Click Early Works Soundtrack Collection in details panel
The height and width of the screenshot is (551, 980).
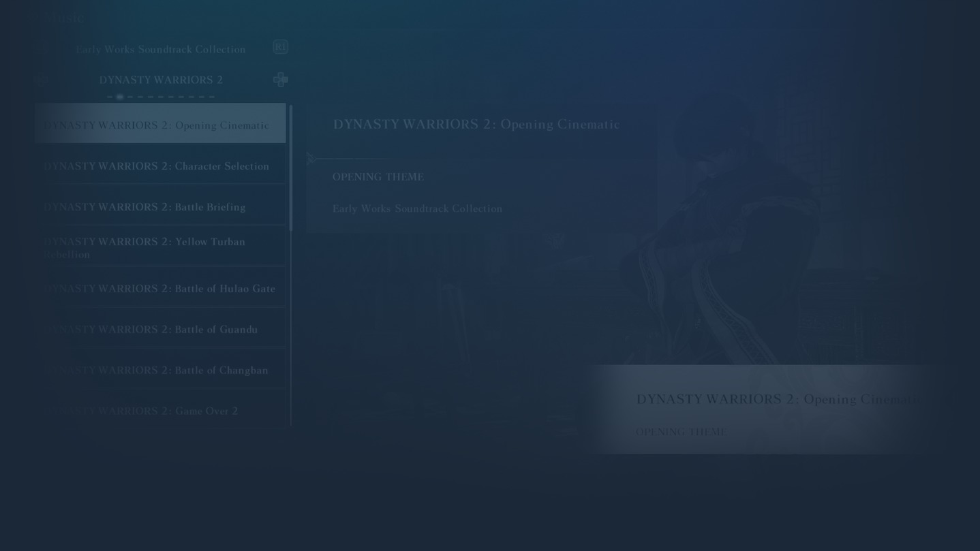click(x=417, y=208)
